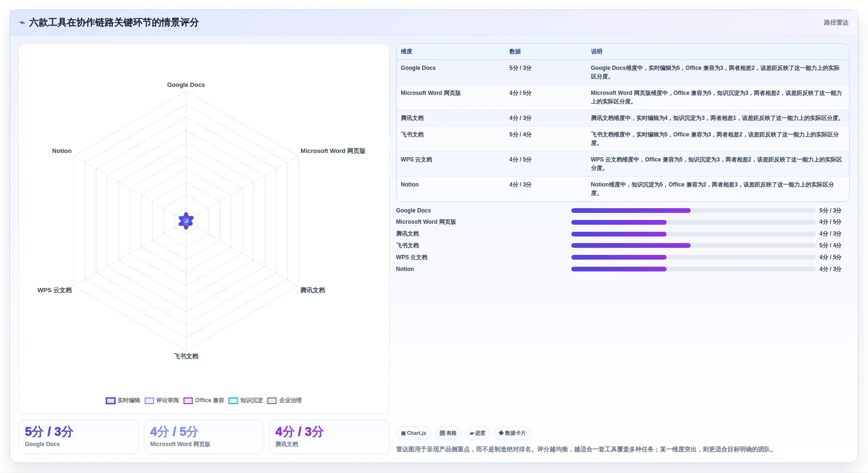Screen dimensions: 868x473
Task: Click the 5分 / 3分 value beside Google Docs bar
Action: [x=830, y=211]
